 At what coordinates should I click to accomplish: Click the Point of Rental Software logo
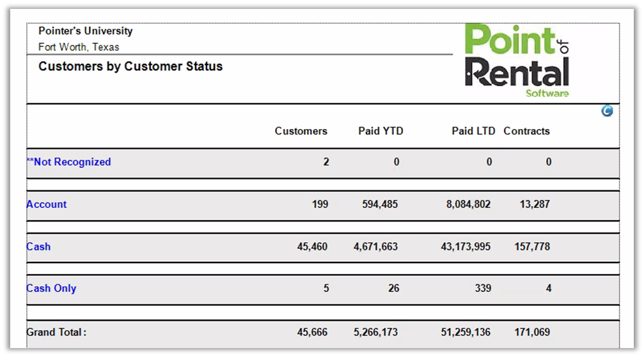coord(517,61)
